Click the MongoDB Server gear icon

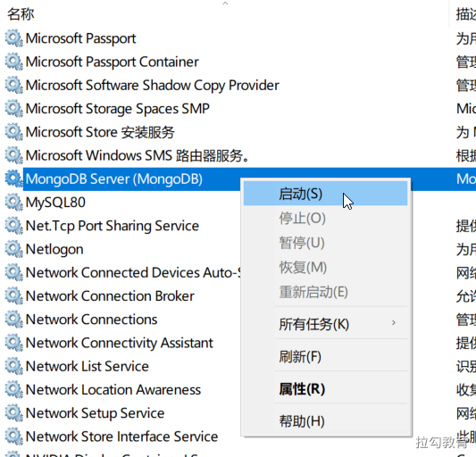(x=14, y=179)
